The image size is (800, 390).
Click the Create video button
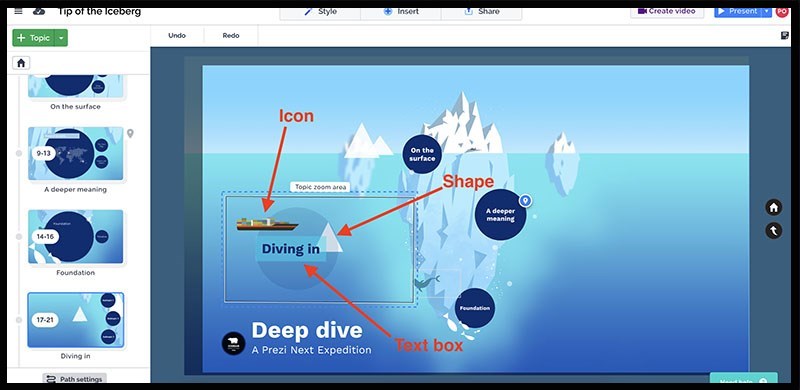[x=667, y=11]
